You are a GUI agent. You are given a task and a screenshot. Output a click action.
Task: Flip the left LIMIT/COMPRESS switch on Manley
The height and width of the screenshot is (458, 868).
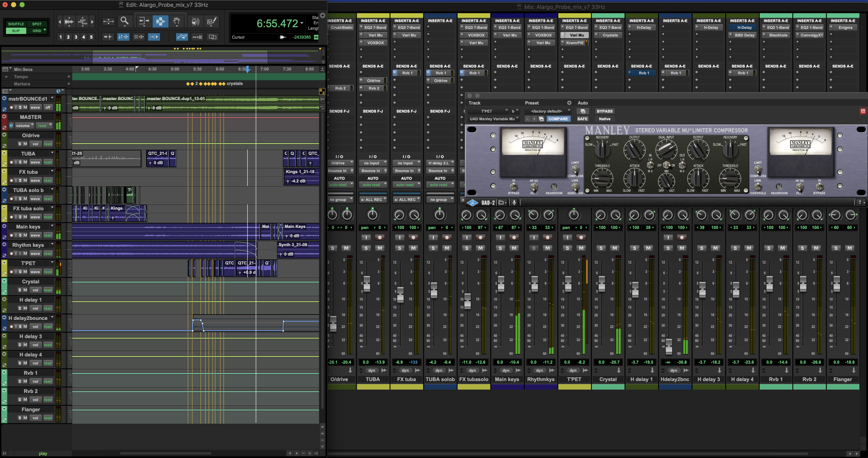coord(575,169)
